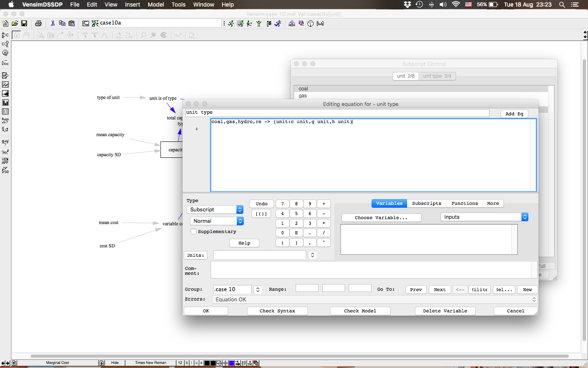Open the Insert menu
Viewport: 588px width, 368px height.
(133, 4)
